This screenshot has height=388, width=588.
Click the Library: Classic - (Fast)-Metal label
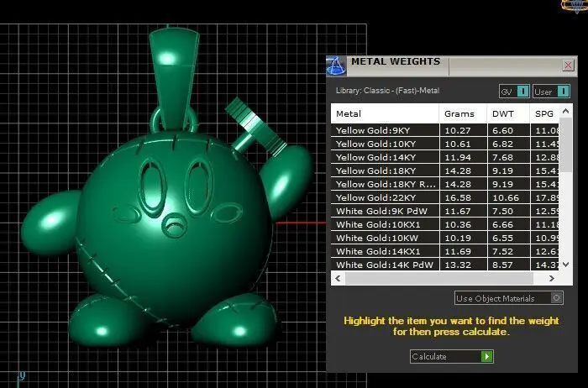click(387, 91)
